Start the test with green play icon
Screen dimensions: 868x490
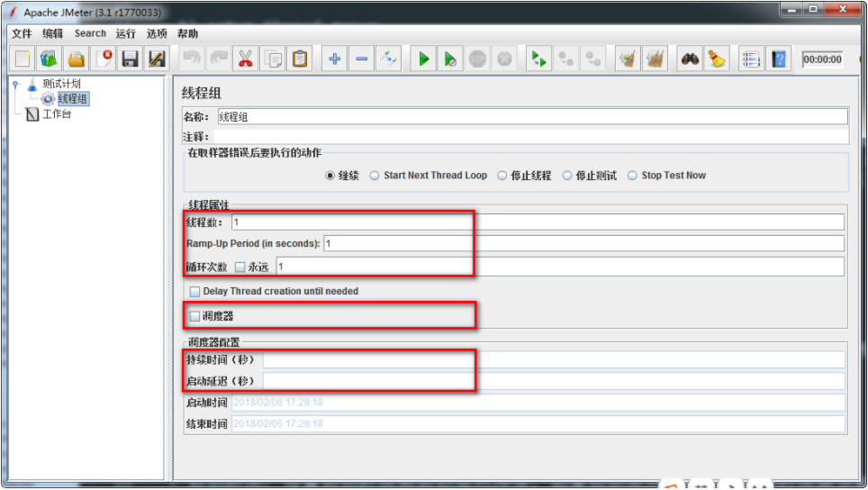pyautogui.click(x=423, y=59)
